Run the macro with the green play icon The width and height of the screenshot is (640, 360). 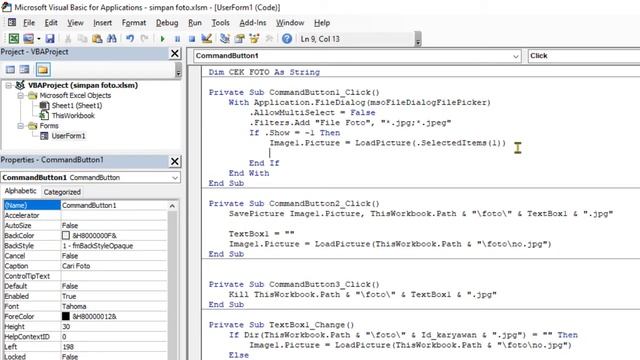coord(162,39)
